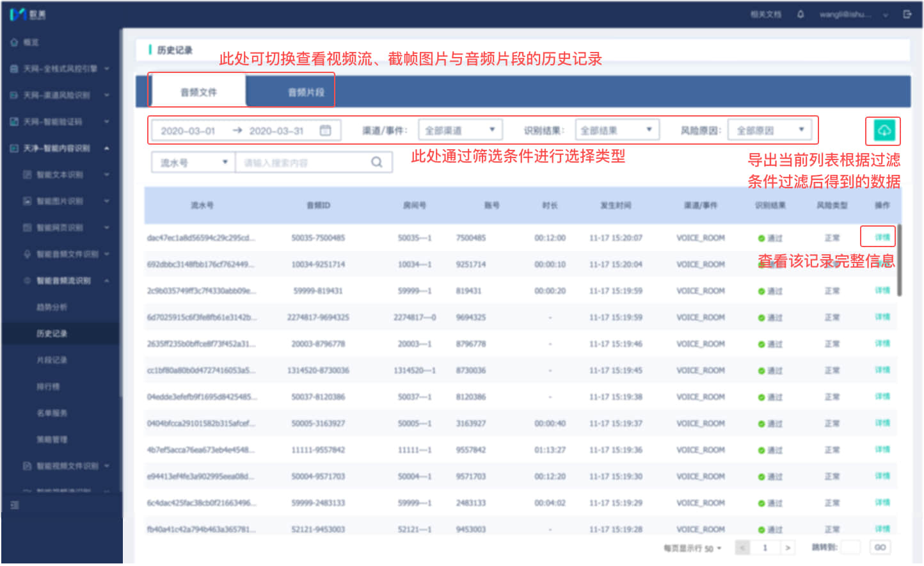Export data with the green cloud download icon

pyautogui.click(x=884, y=131)
